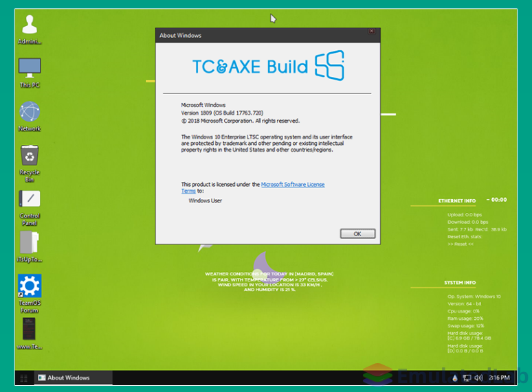Open the Administrator desktop icon
The image size is (532, 392).
[x=30, y=30]
